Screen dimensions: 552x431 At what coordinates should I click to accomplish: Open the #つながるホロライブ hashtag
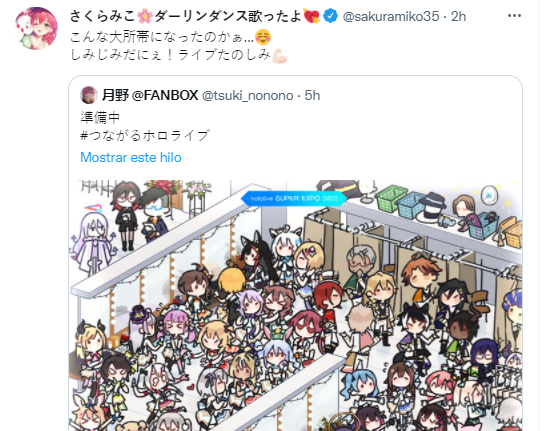[x=145, y=136]
